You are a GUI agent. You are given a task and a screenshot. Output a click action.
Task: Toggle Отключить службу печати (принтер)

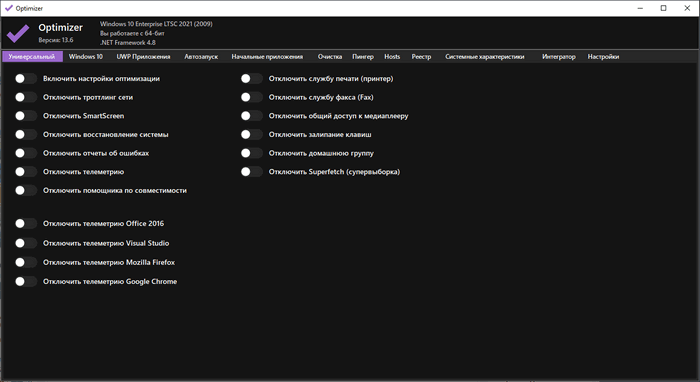(251, 79)
